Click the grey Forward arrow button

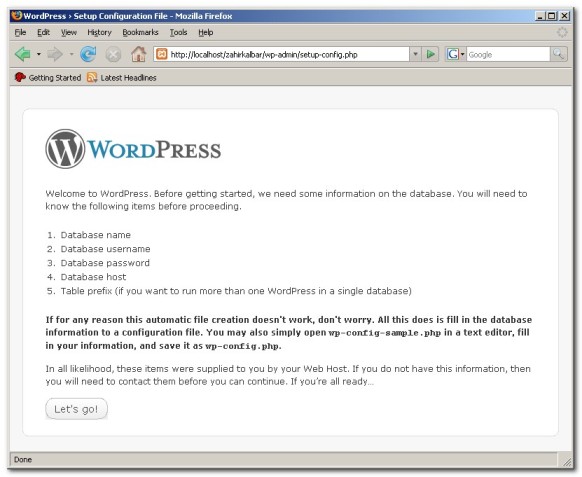coord(55,54)
